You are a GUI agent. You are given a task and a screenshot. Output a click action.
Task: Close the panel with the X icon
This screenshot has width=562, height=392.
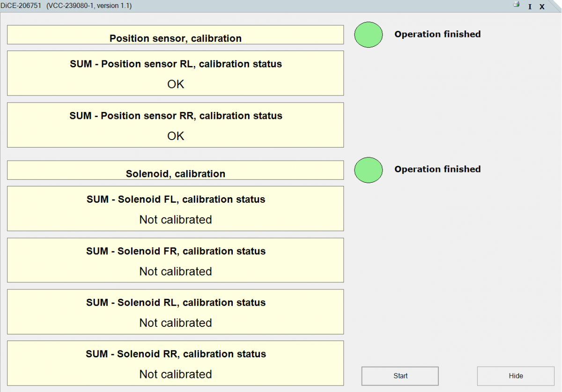click(542, 7)
